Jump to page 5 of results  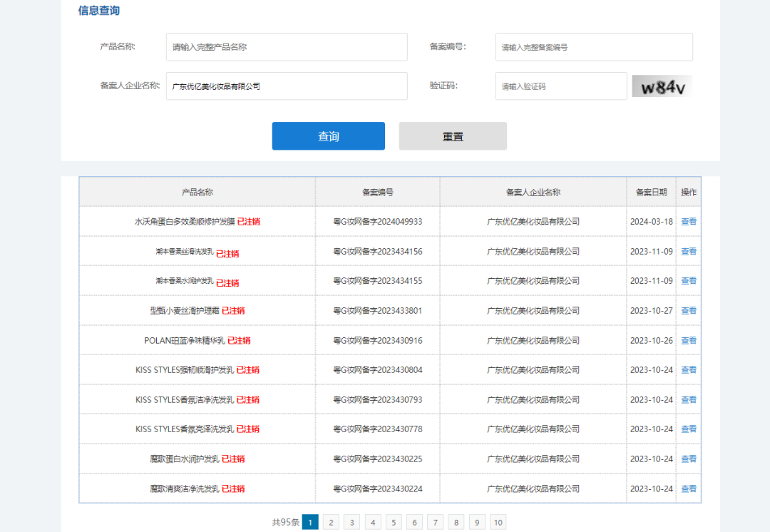(x=394, y=523)
